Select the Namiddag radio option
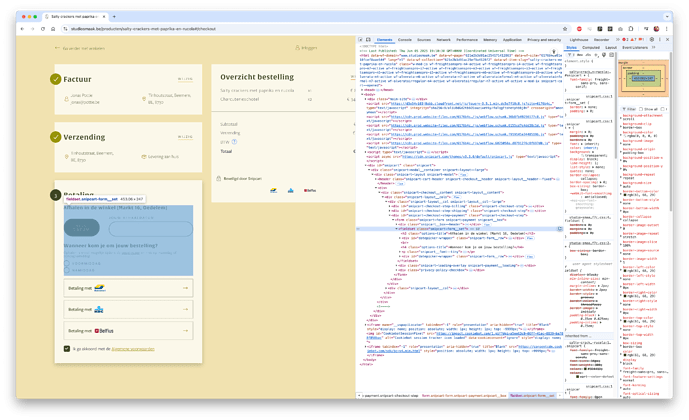 [x=67, y=270]
